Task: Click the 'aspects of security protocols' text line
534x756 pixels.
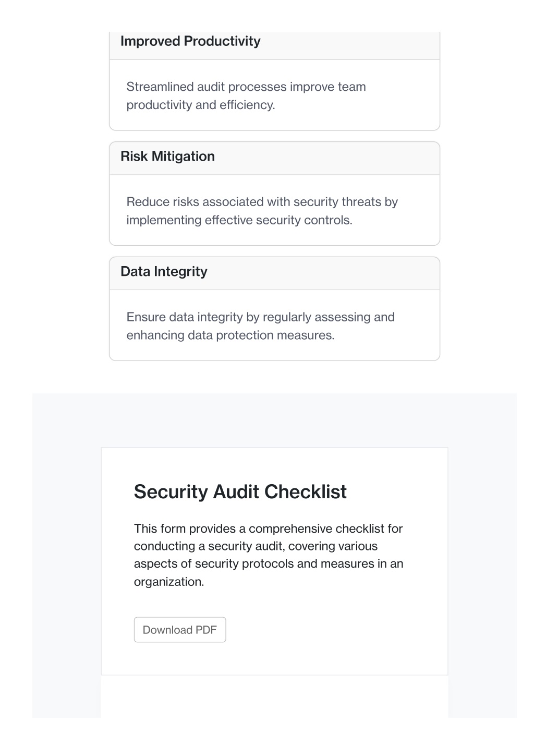Action: point(269,564)
